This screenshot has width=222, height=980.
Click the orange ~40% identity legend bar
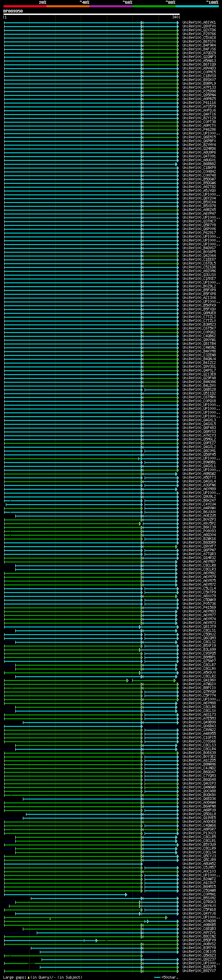[x=68, y=6]
